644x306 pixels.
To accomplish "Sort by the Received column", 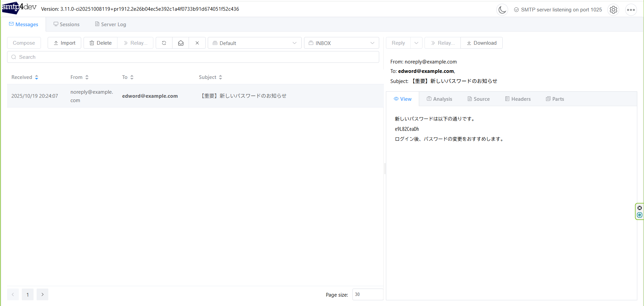I will 25,77.
